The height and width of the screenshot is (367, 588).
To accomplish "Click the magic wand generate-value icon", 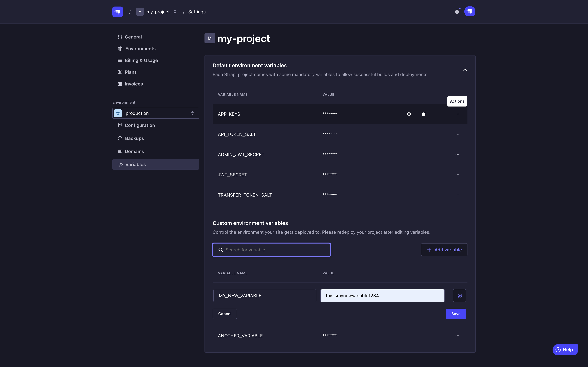I will point(459,295).
